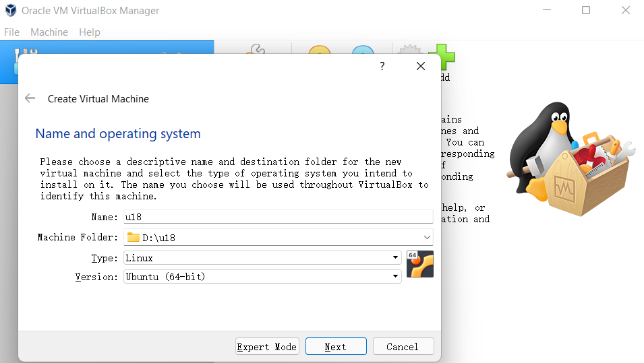
Task: Open the File menu
Action: 11,32
